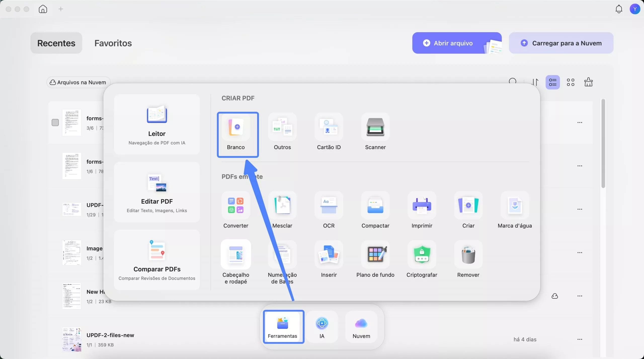Select the UPDF-2-files-new file name
644x359 pixels.
(110, 335)
